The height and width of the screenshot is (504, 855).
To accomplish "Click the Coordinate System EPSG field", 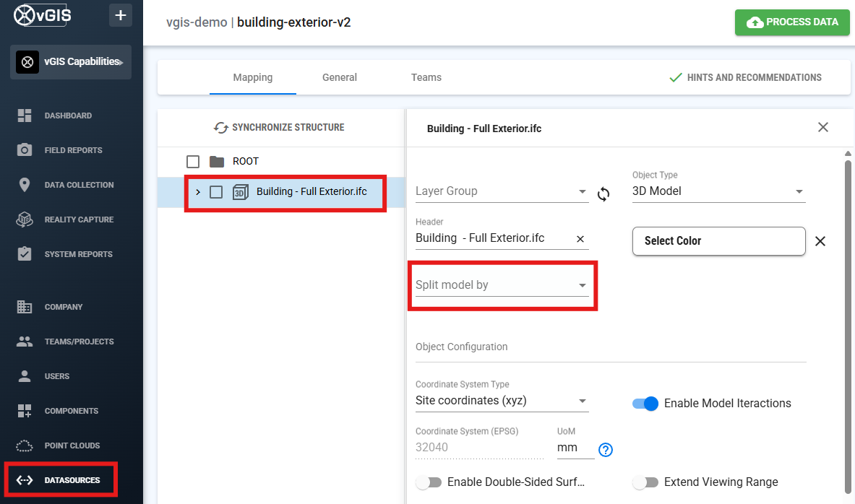I will click(x=479, y=448).
